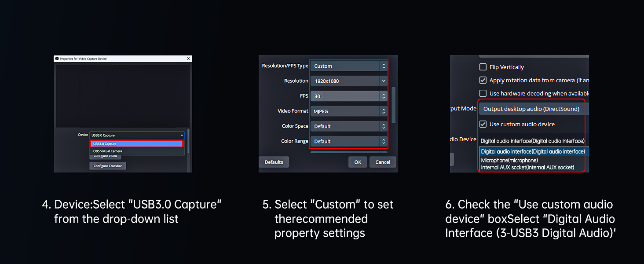644x264 pixels.
Task: Click the FPS stepper up arrow
Action: [x=384, y=94]
